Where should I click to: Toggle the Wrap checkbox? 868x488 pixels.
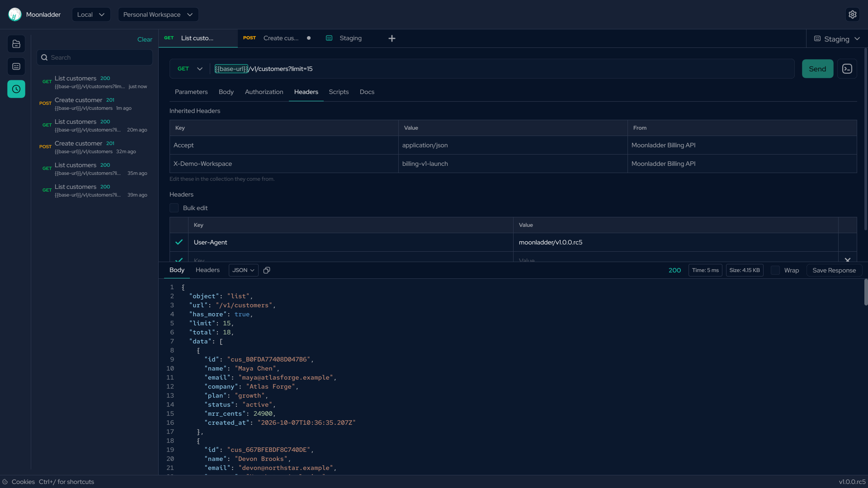point(775,270)
